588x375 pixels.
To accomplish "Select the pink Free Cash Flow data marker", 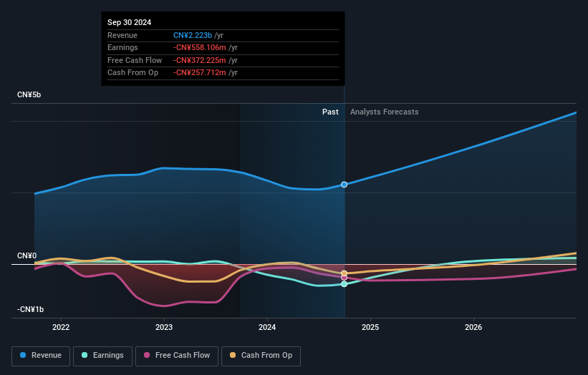I will click(344, 278).
